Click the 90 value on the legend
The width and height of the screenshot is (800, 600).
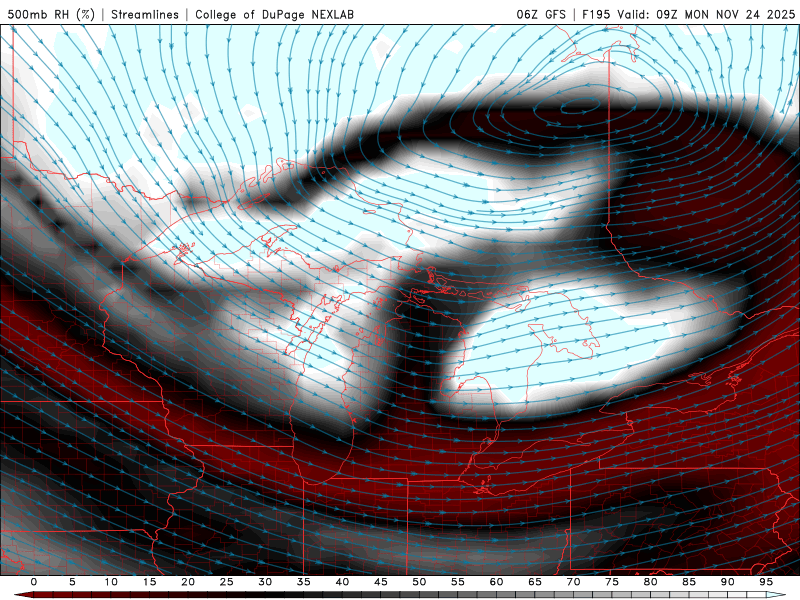(x=728, y=582)
